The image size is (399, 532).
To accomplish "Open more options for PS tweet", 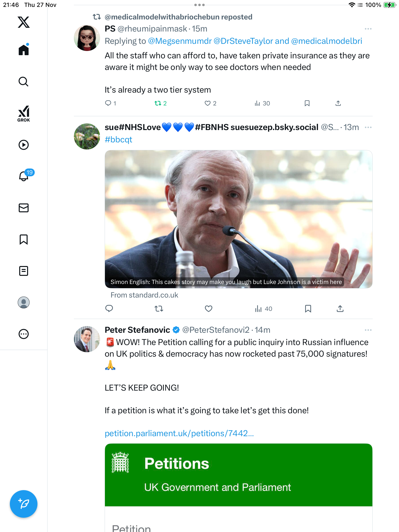I will [x=368, y=29].
